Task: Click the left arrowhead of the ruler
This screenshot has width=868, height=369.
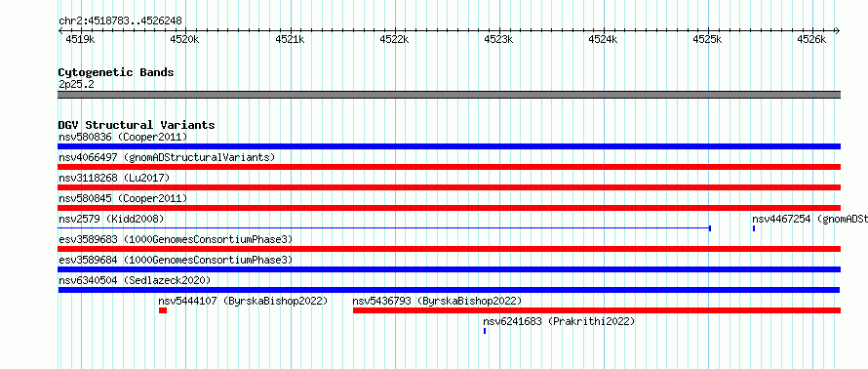Action: coord(60,30)
